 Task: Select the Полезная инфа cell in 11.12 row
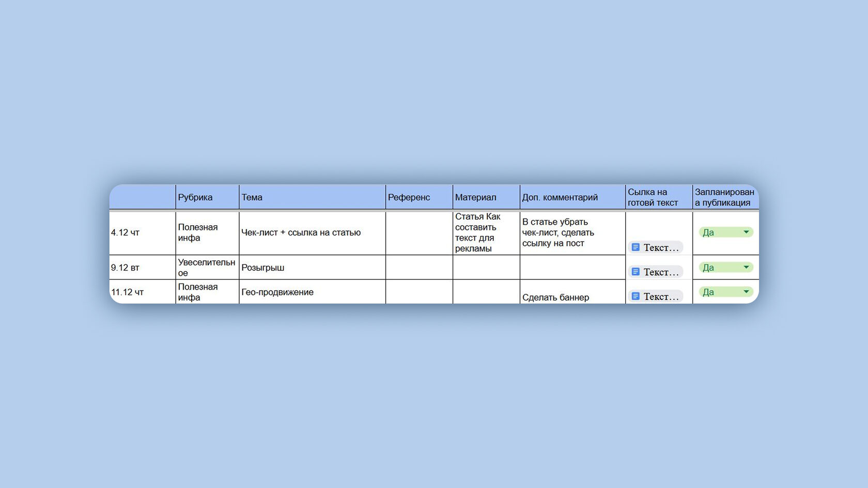click(207, 292)
